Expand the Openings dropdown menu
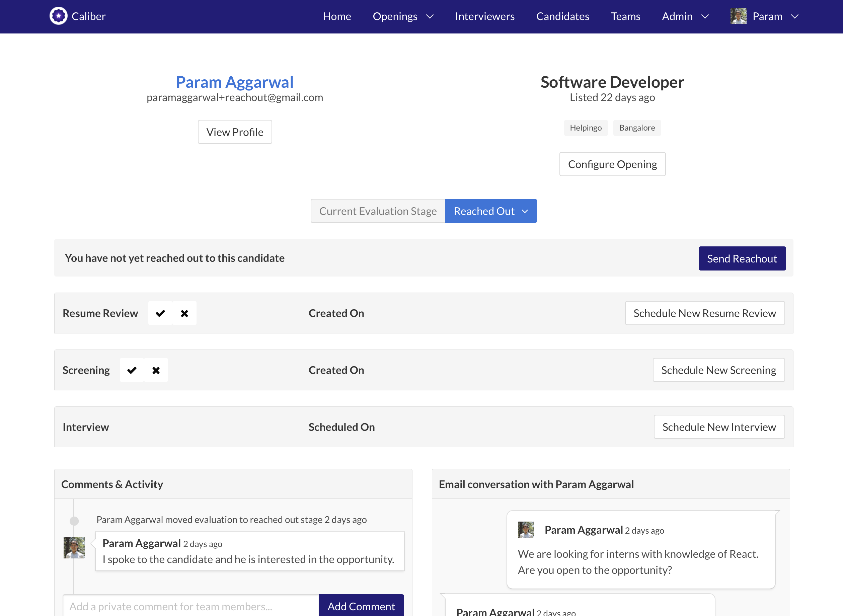 (403, 16)
